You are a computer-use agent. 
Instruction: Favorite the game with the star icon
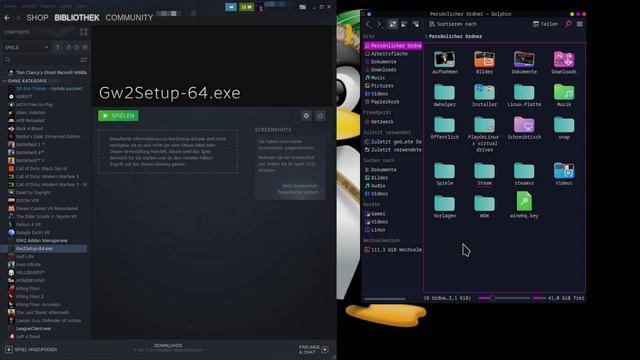320,116
